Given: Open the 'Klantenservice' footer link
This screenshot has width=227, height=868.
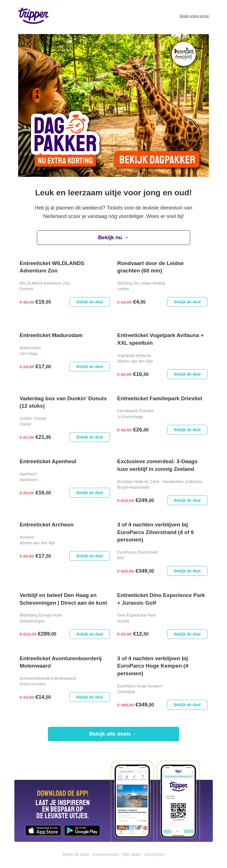Looking at the screenshot, I should 106,854.
